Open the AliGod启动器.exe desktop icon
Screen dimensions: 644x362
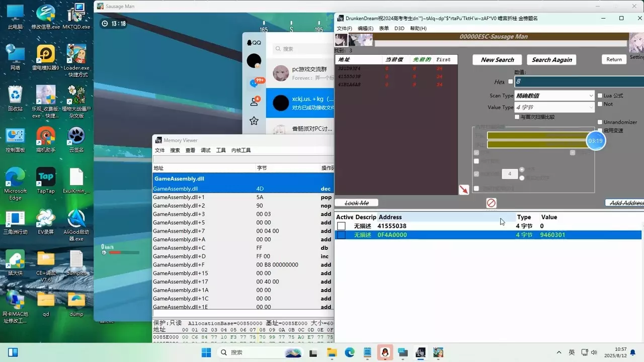tap(76, 225)
